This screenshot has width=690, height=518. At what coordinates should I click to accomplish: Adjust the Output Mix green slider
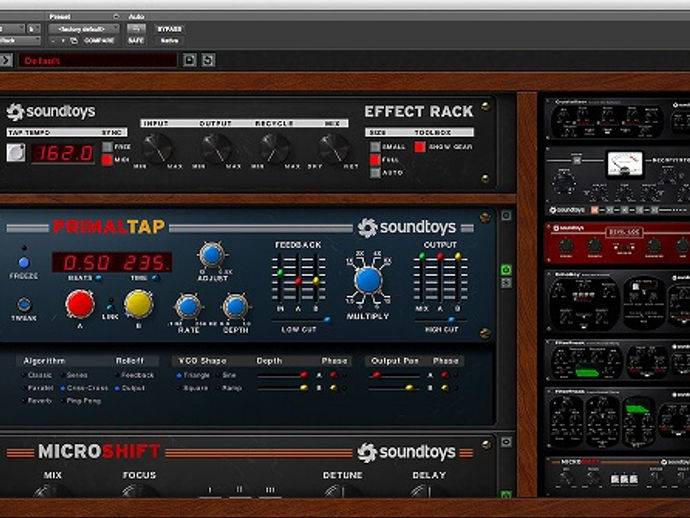(422, 256)
